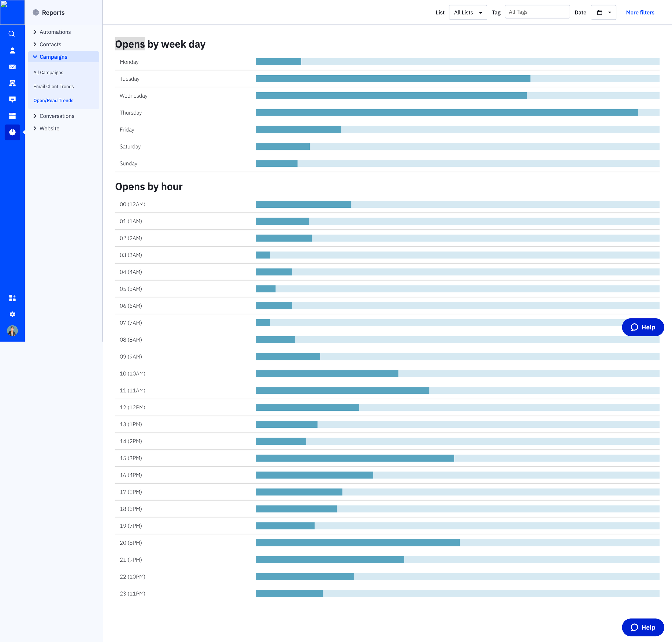Click the All Tags input field
Image resolution: width=672 pixels, height=642 pixels.
coord(537,12)
